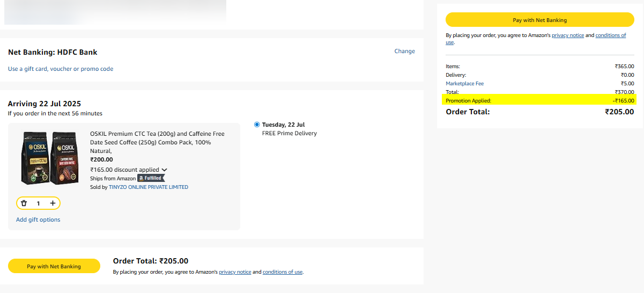The width and height of the screenshot is (644, 293).
Task: Open privacy notice link in order summary panel
Action: [567, 35]
